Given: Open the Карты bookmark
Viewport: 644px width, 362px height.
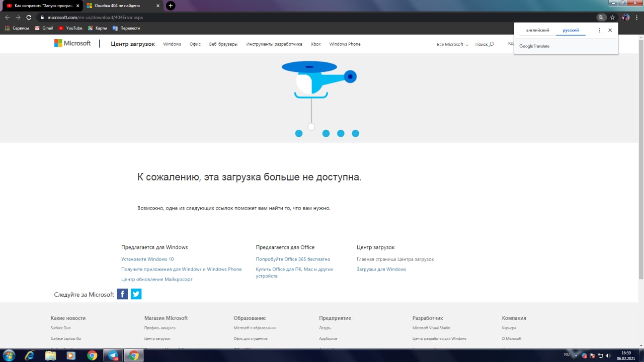Looking at the screenshot, I should pyautogui.click(x=97, y=28).
